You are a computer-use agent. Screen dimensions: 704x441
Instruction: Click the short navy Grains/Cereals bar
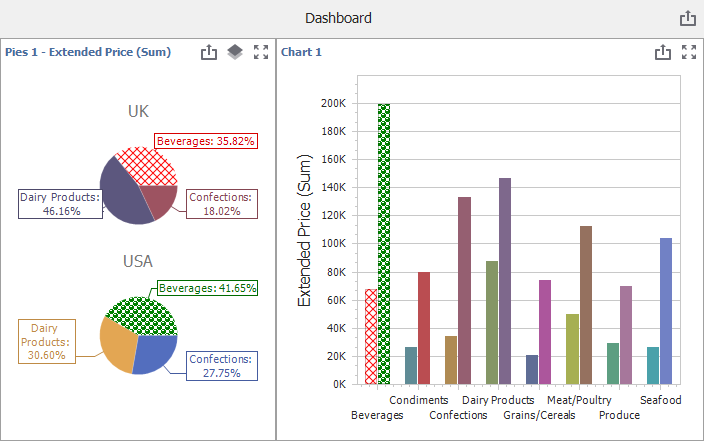[532, 370]
